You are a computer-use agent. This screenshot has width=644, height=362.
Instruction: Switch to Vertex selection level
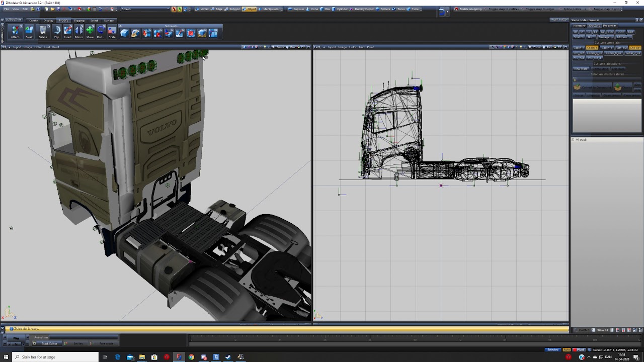(x=202, y=9)
